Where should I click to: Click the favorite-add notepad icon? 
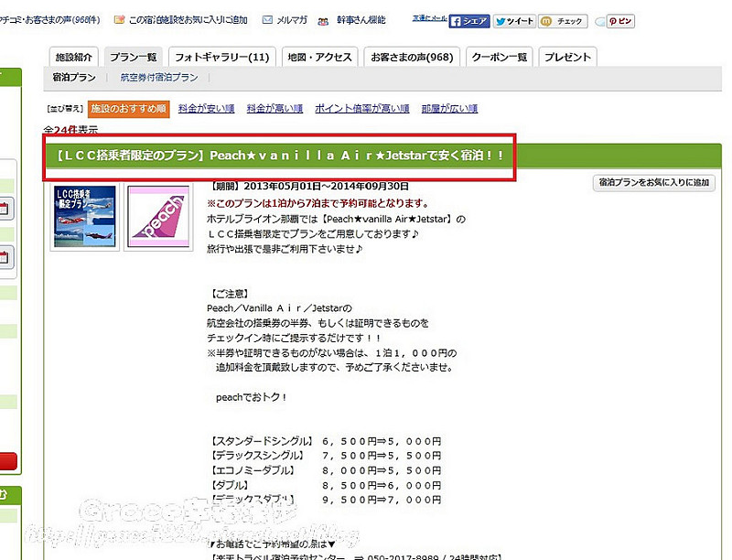(x=120, y=20)
